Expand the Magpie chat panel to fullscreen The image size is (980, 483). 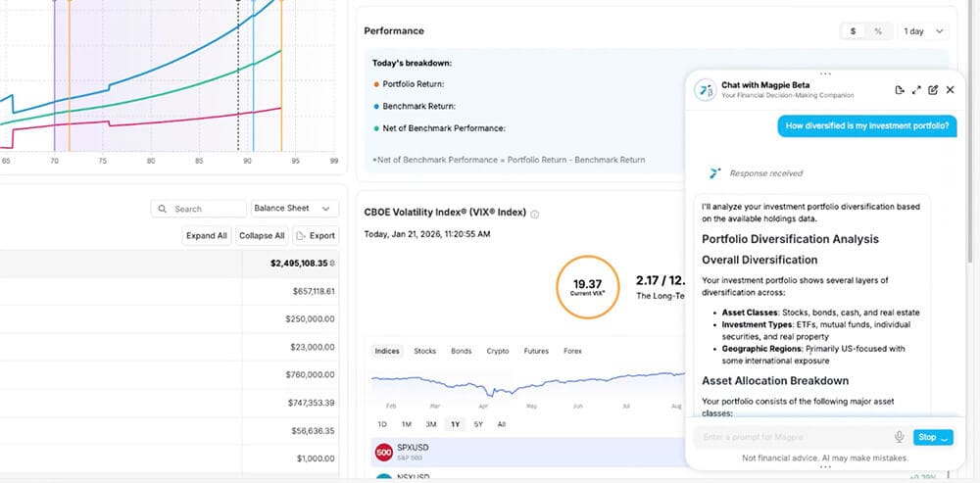(916, 90)
